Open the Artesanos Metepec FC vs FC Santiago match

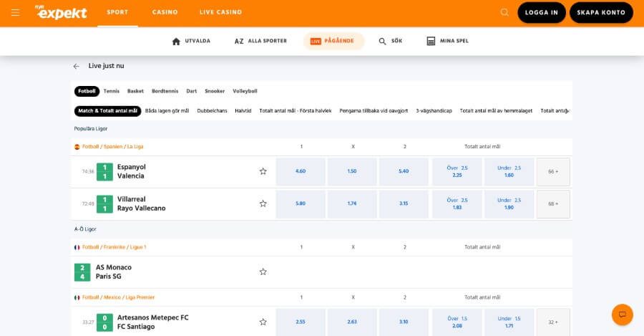153,322
